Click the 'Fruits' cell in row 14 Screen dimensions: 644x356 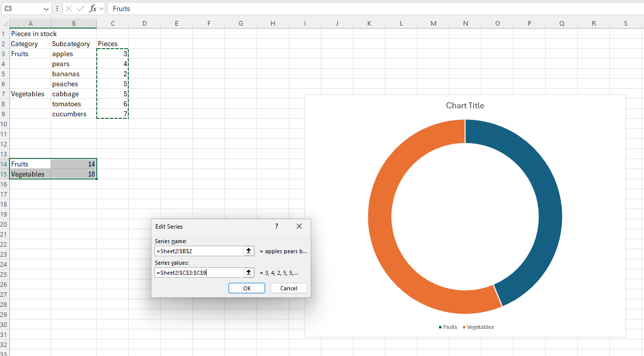pos(30,164)
